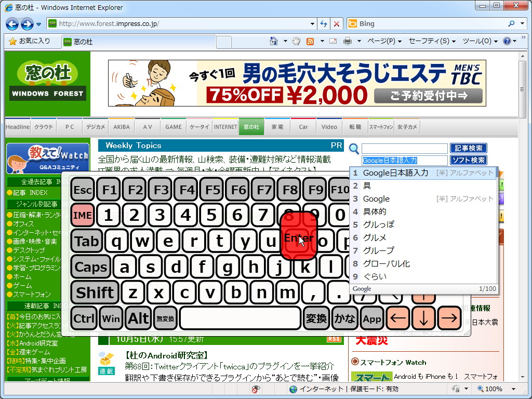The image size is (532, 399).
Task: Click the blue magnifier search icon
Action: pos(354,149)
